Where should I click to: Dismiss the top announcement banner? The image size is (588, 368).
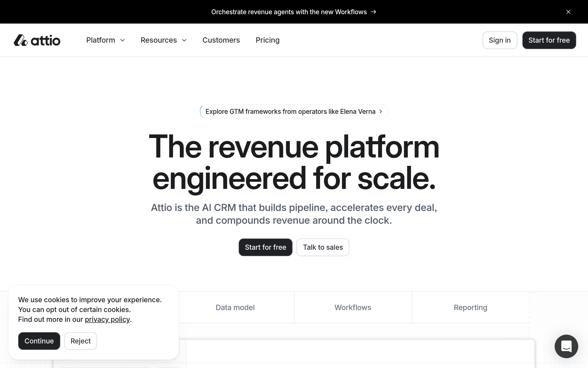[568, 12]
